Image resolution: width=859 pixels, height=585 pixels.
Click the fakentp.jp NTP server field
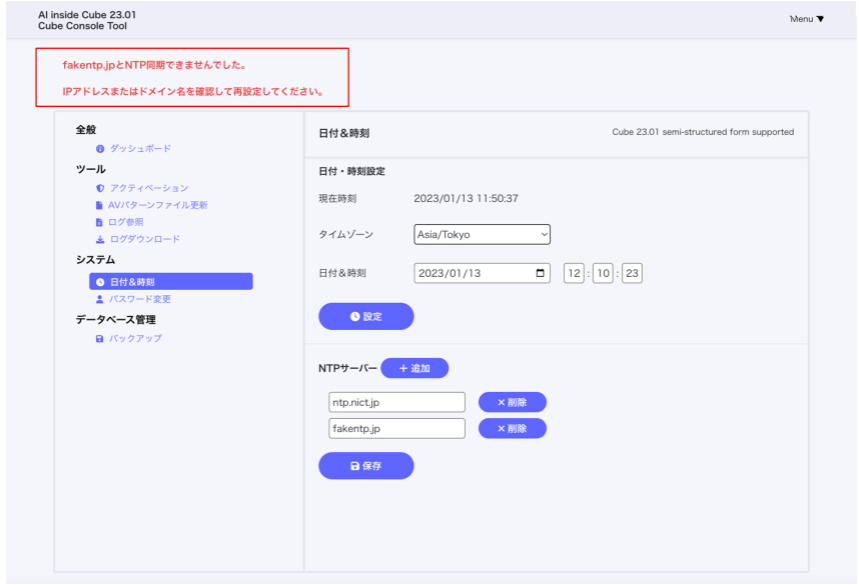pos(397,428)
